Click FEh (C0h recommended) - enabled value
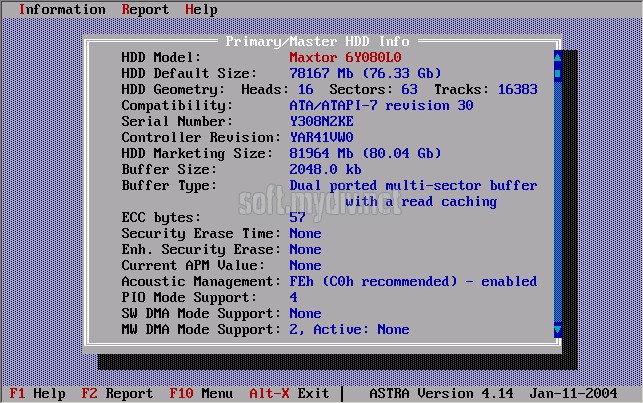 pyautogui.click(x=413, y=281)
